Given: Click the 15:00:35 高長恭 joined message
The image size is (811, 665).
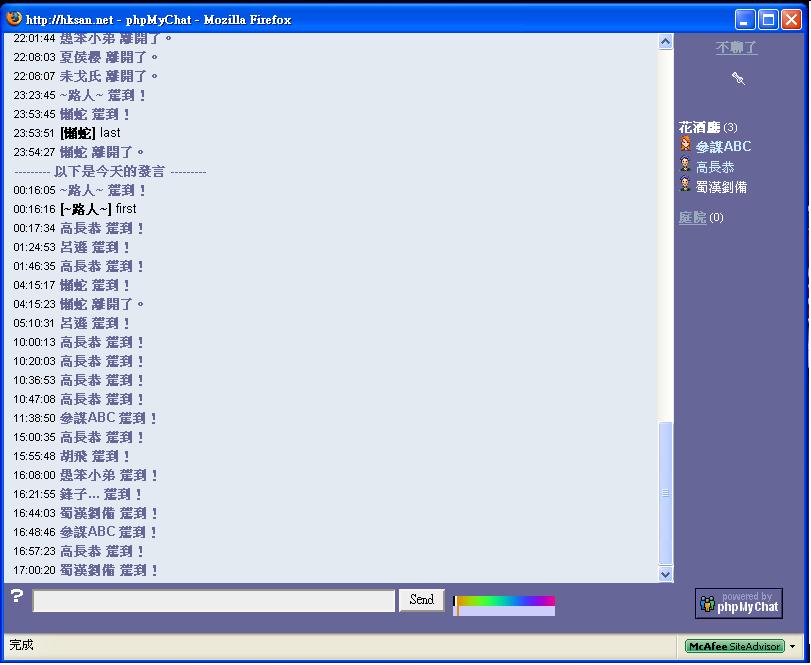Looking at the screenshot, I should [x=78, y=437].
